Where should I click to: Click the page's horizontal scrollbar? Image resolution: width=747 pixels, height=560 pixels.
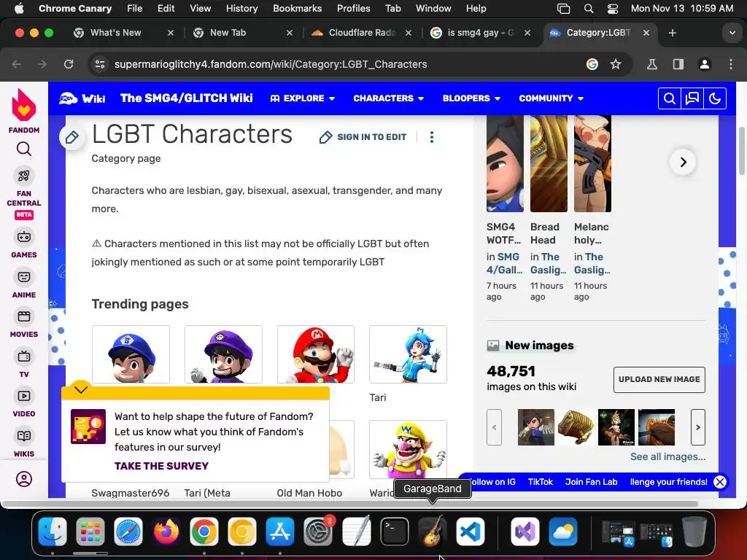tap(350, 504)
